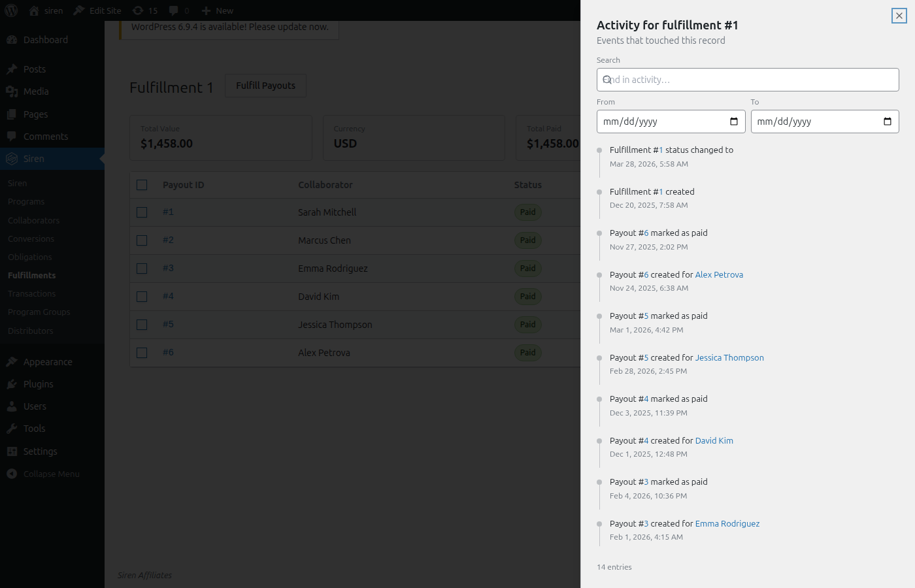Click the Find in activity search field
This screenshot has height=588, width=915.
tap(748, 79)
